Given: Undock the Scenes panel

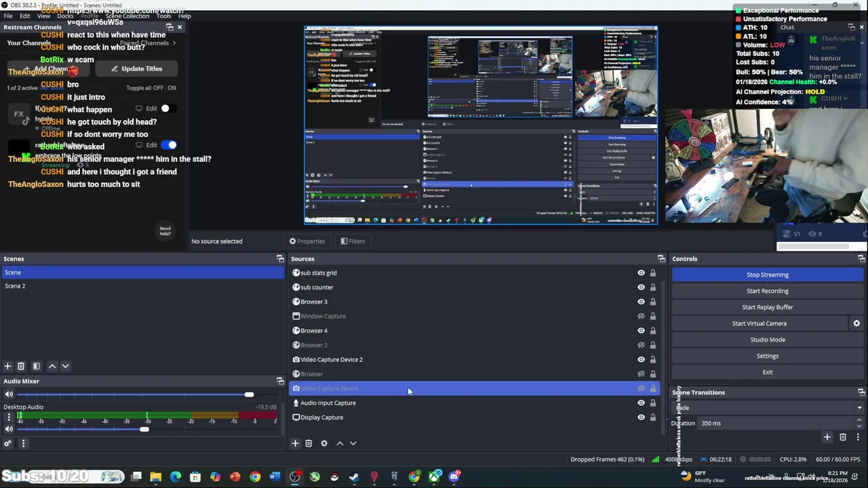Looking at the screenshot, I should 280,259.
